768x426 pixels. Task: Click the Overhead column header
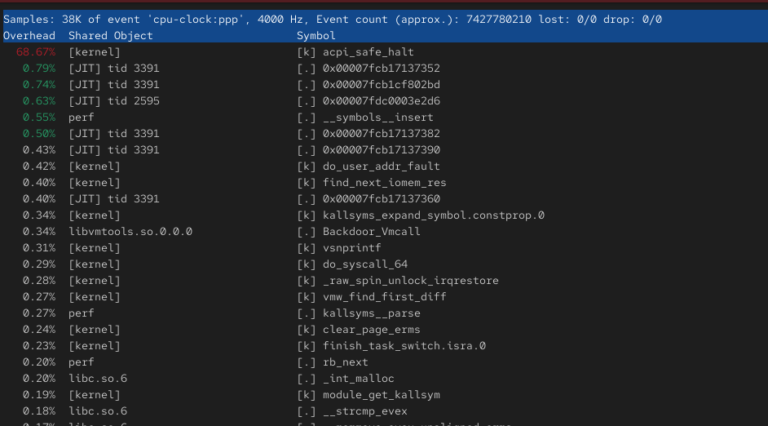pyautogui.click(x=30, y=35)
